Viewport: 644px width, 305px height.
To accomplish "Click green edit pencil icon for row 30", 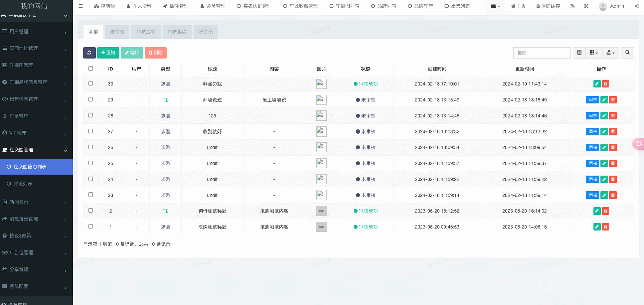I will click(x=597, y=84).
